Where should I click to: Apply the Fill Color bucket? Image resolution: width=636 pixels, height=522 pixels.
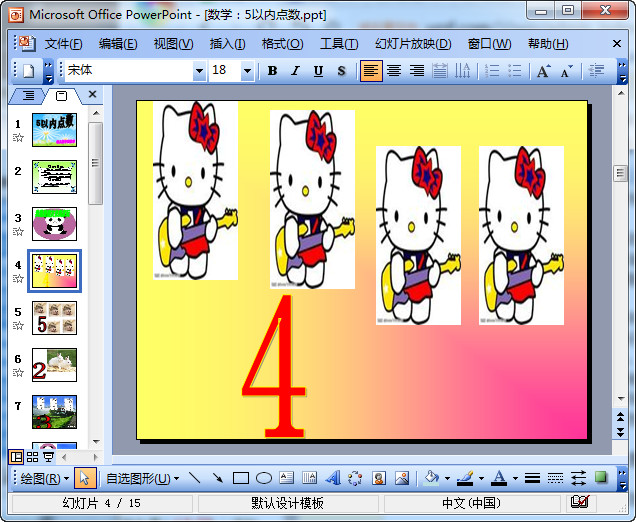[432, 478]
